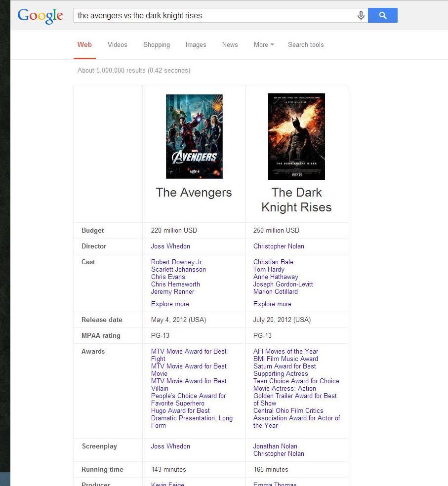
Task: Open MTV Movie Award for Best Villain
Action: (189, 385)
